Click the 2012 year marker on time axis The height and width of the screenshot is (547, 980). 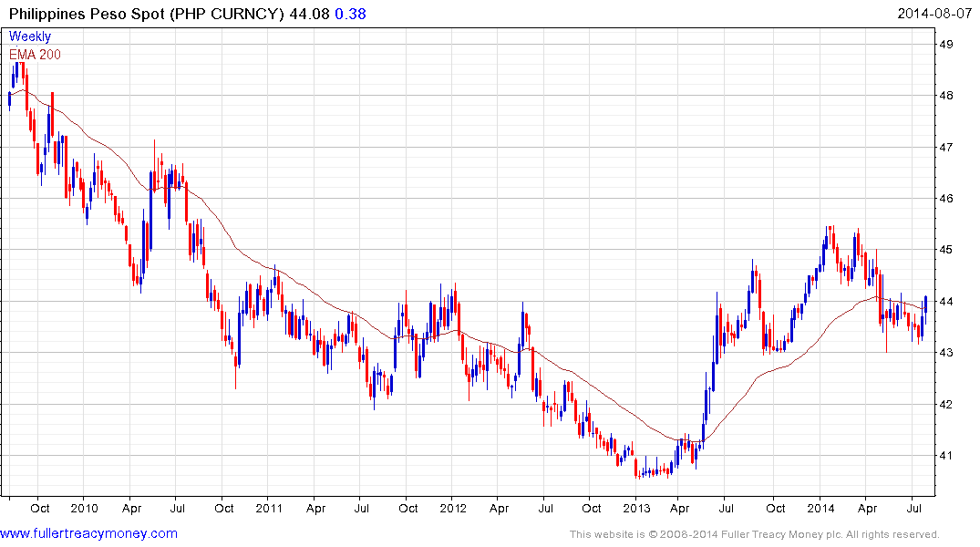453,508
